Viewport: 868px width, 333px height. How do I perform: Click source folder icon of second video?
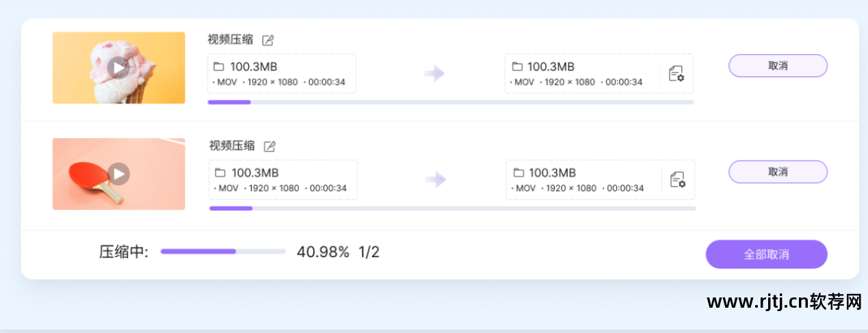pyautogui.click(x=220, y=173)
